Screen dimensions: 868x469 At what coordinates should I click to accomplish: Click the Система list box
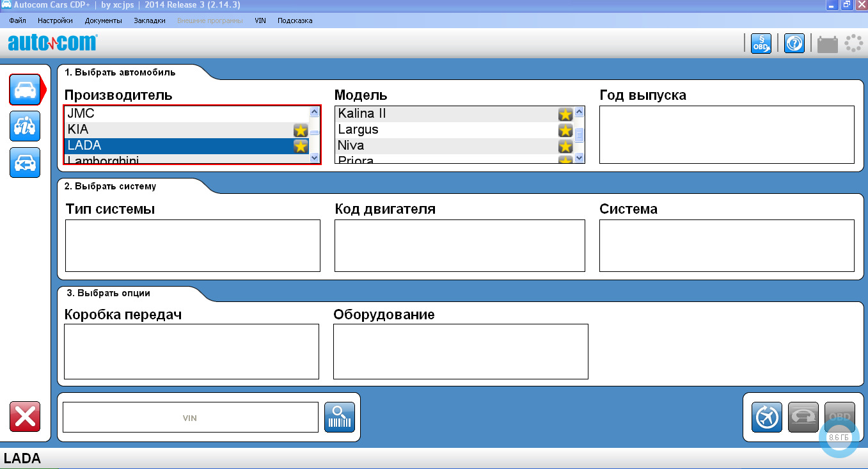[727, 246]
